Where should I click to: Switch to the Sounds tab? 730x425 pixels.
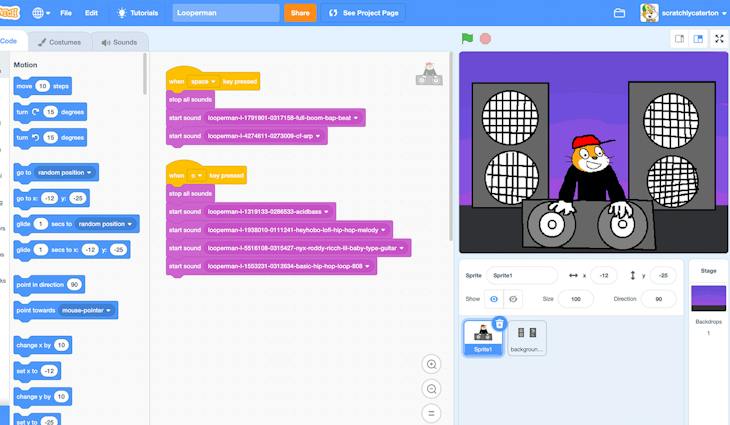click(x=120, y=42)
